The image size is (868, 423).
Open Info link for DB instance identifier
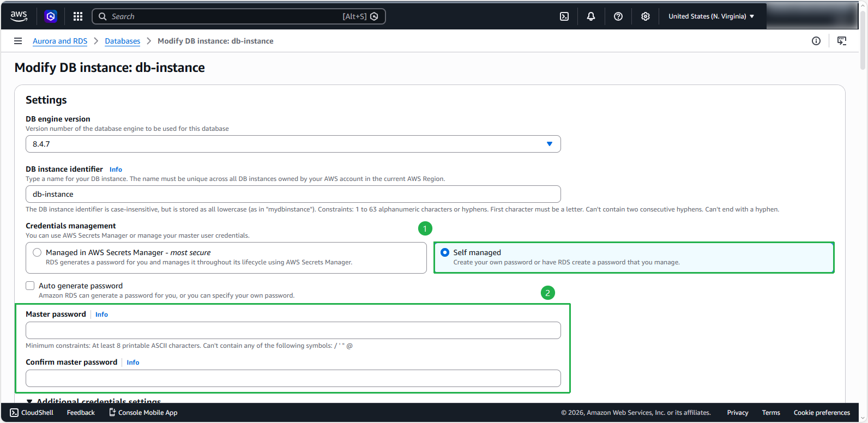pyautogui.click(x=116, y=170)
